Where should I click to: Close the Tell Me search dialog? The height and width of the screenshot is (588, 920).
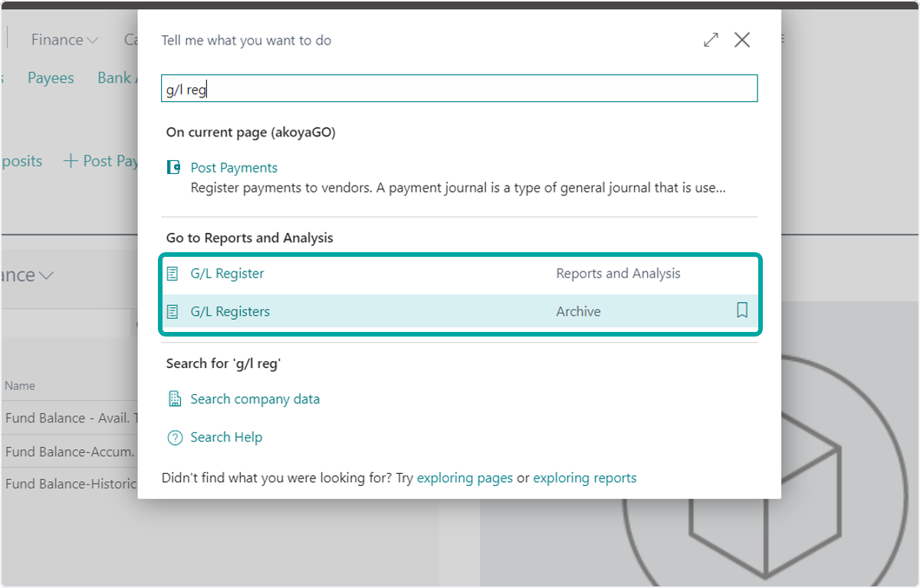pos(742,40)
